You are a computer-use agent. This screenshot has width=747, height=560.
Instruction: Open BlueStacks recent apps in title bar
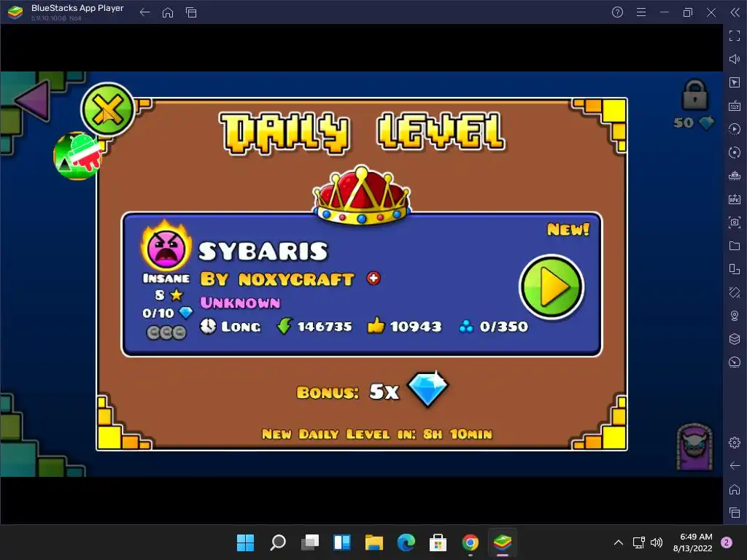point(191,12)
